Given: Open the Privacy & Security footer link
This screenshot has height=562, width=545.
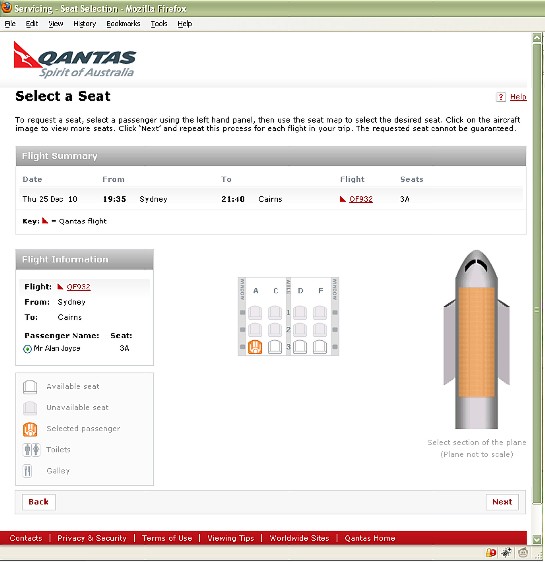Looking at the screenshot, I should click(92, 538).
